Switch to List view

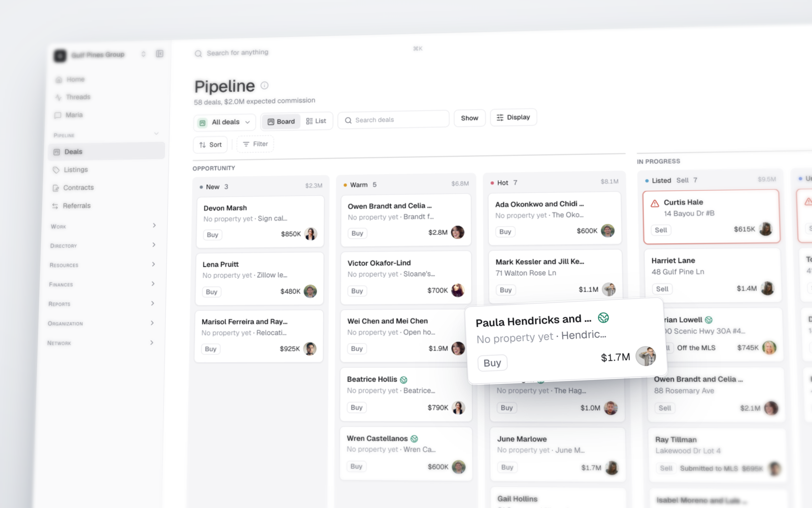point(316,121)
